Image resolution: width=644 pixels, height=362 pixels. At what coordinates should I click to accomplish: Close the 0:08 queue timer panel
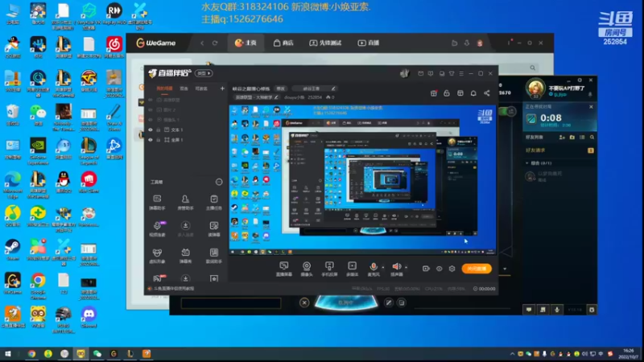[x=591, y=107]
